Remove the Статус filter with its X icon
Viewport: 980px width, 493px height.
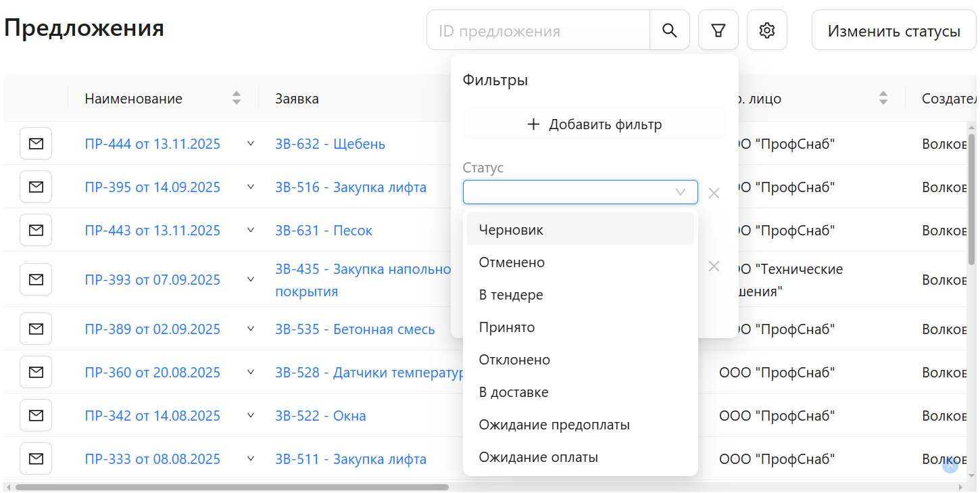714,193
